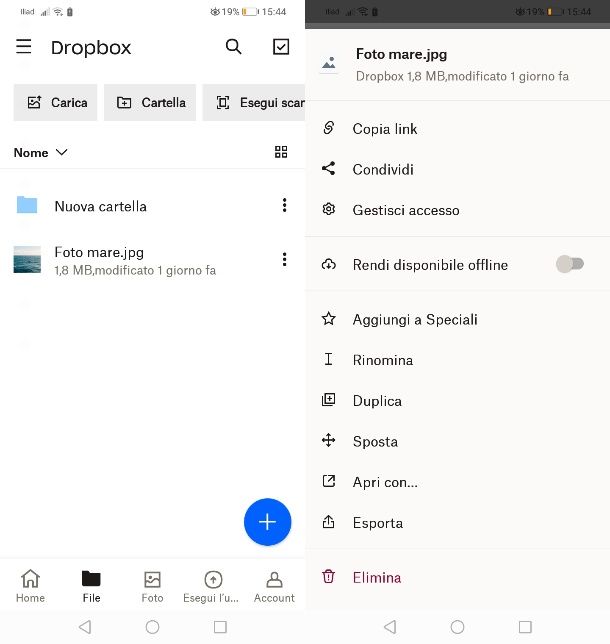Create a new Cartella folder

tap(150, 103)
